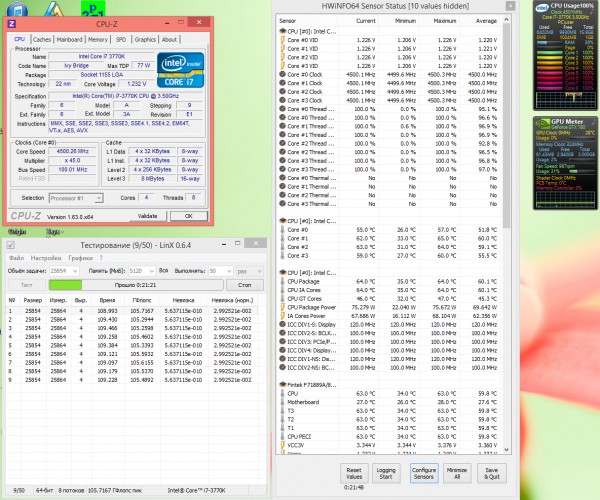
Task: Click the GPU Meter gadget history graph
Action: [x=566, y=199]
